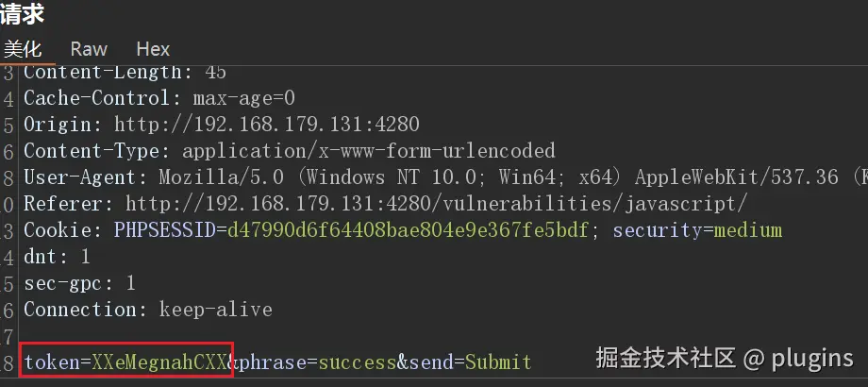Click the 掘金技术社区 @ plugins watermark
This screenshot has width=868, height=387.
tap(724, 359)
